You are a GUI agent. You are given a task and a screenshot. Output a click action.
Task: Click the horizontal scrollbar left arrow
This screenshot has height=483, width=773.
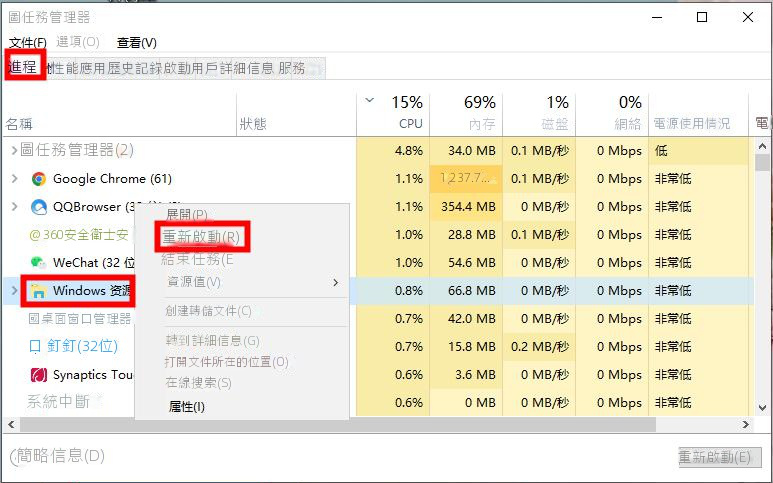11,424
